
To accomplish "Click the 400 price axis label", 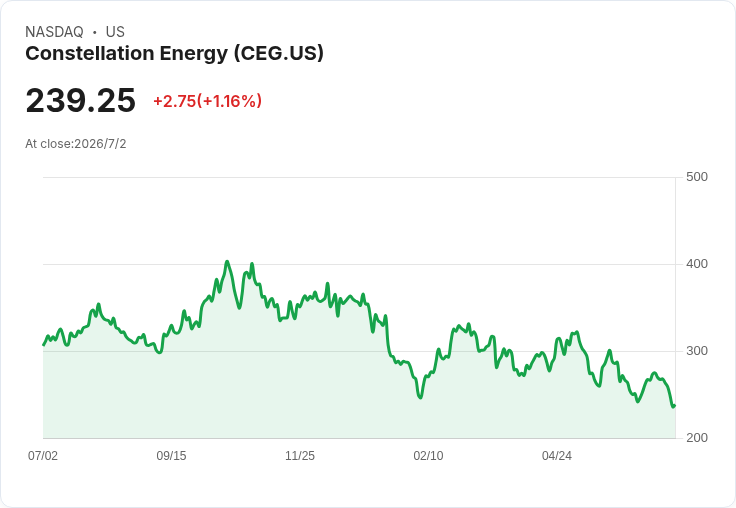I will tap(697, 264).
